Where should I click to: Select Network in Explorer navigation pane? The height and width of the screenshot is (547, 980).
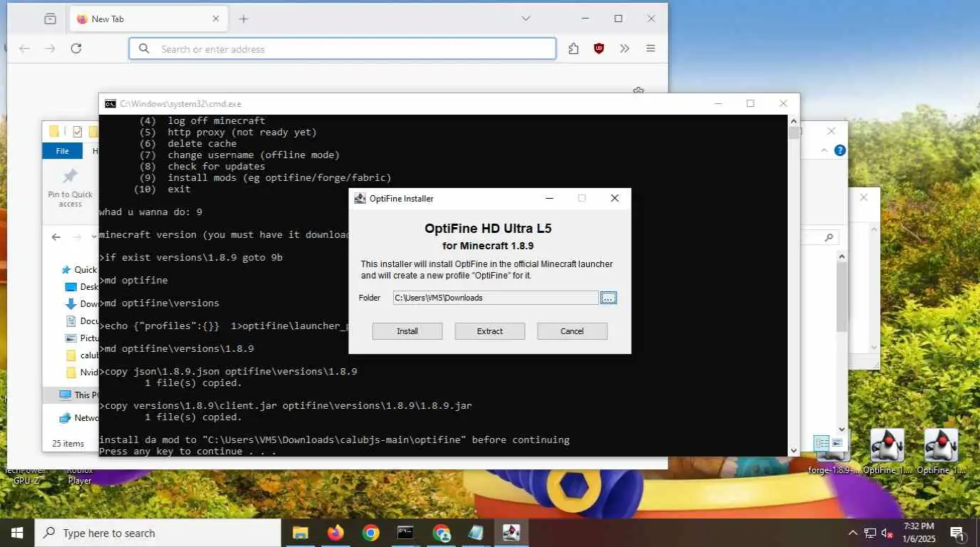[78, 418]
